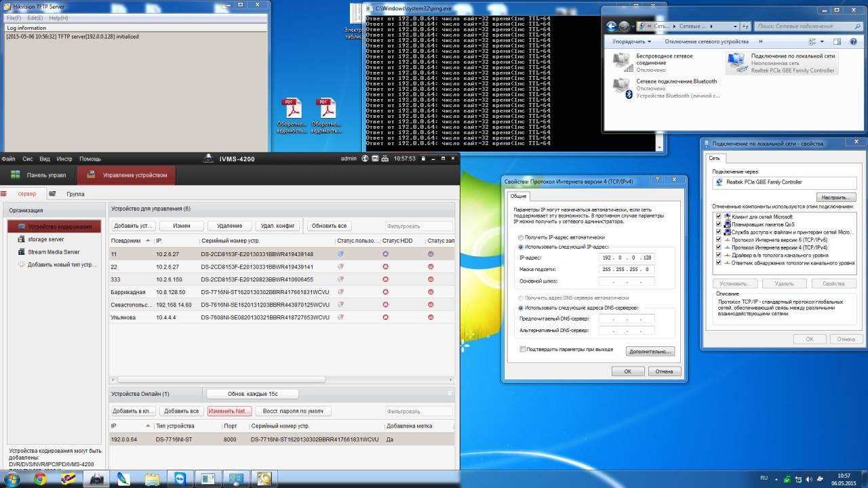Open Google Chrome from the taskbar
Viewport: 868px width, 488px height.
(40, 479)
